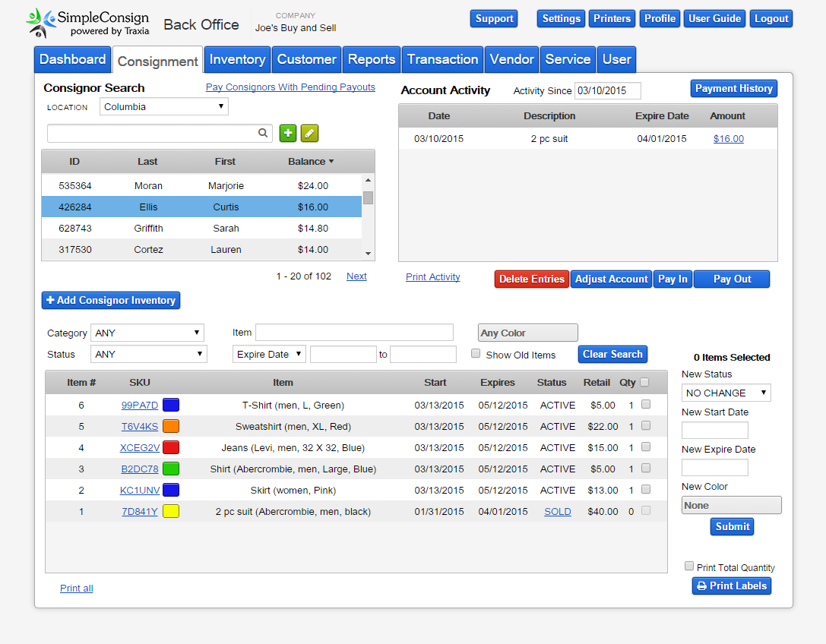Click the Print Labels button with printer icon
Image resolution: width=826 pixels, height=644 pixels.
pos(731,586)
